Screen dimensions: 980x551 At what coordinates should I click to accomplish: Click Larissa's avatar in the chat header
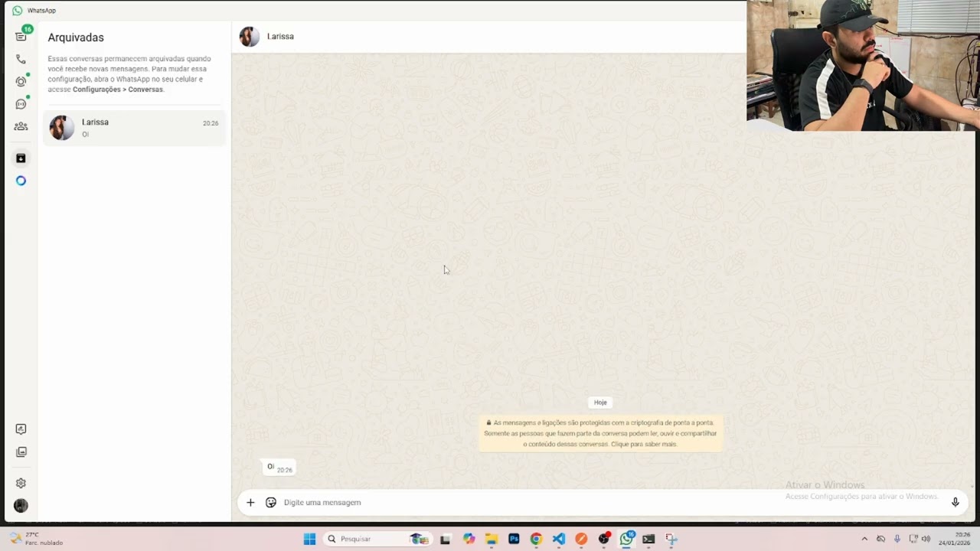point(249,37)
